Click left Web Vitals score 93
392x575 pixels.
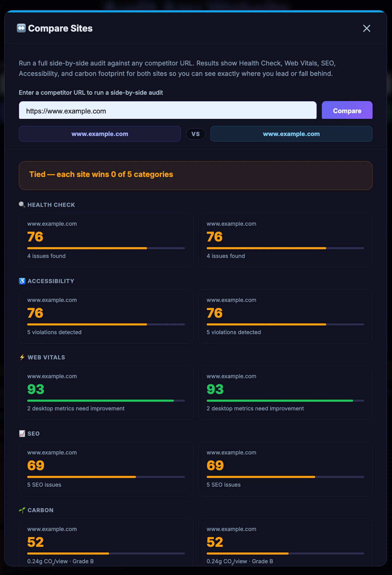[36, 389]
